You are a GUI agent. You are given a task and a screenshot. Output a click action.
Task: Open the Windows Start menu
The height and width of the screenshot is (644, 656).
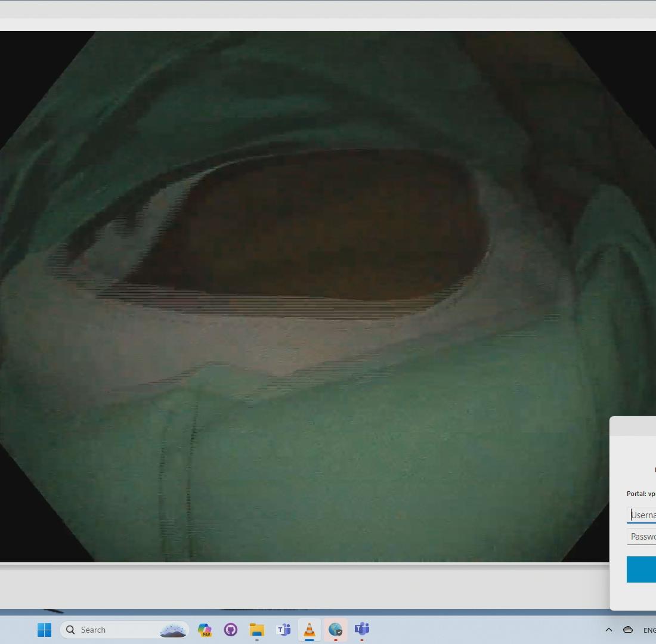pos(44,630)
